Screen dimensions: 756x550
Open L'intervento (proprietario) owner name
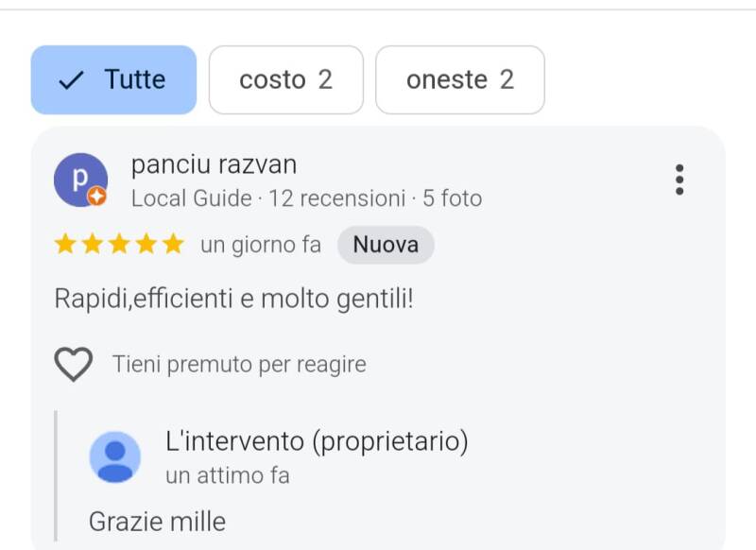coord(317,441)
